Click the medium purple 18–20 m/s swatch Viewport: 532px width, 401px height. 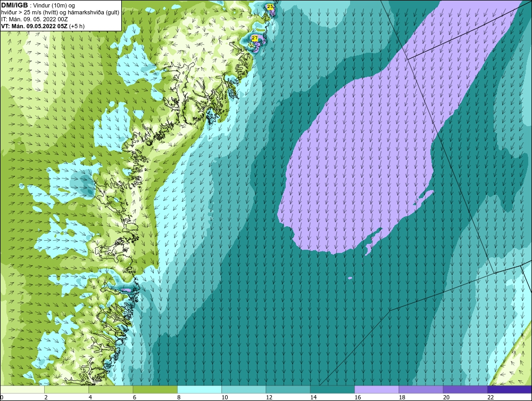(421, 389)
